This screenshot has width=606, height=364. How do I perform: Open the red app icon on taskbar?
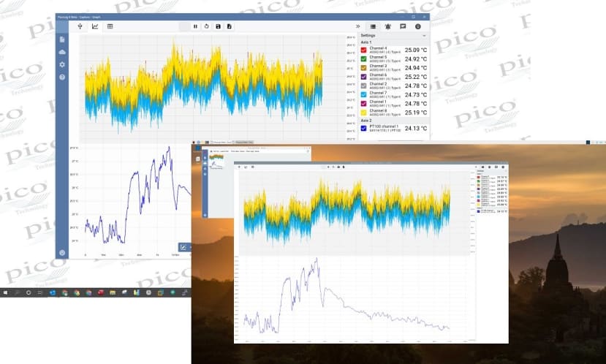[x=100, y=292]
